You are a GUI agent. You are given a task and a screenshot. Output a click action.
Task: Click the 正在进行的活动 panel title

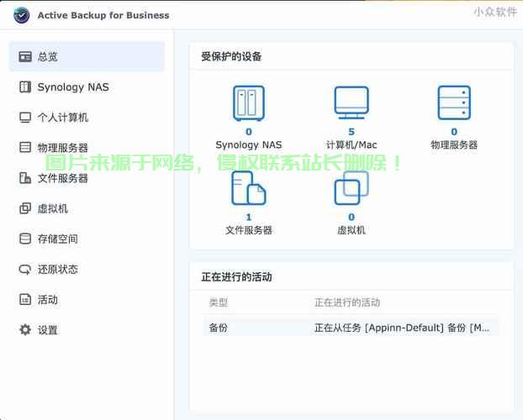coord(236,276)
